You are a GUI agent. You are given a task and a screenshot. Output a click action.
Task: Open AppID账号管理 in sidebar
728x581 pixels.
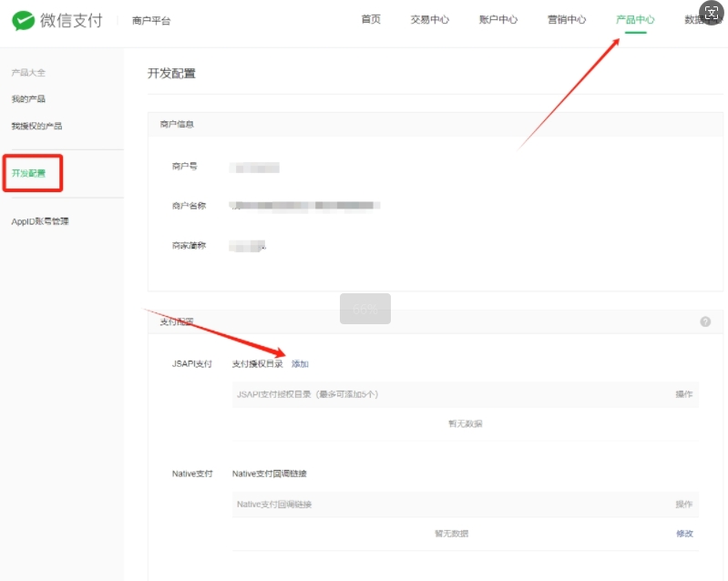point(40,221)
